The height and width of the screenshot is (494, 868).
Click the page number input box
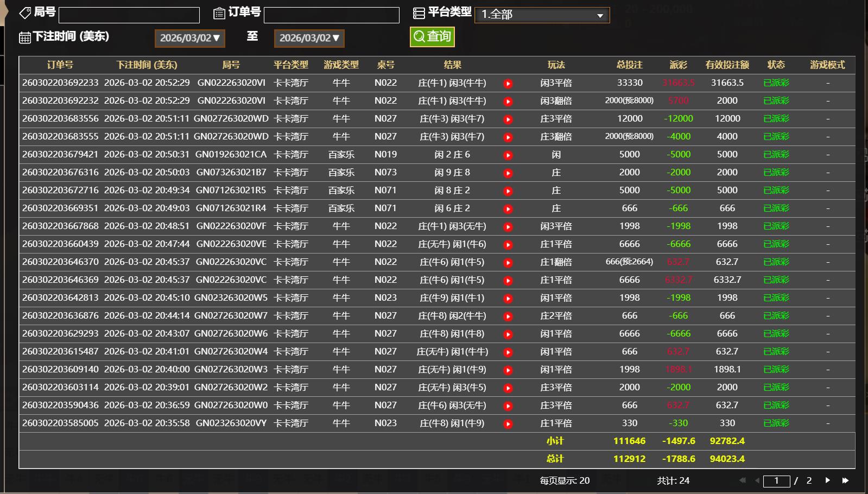[776, 481]
